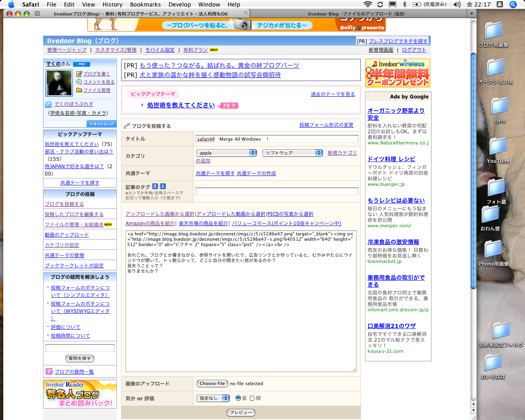Screen dimensions: 525x420
Task: Click the サイトマップ button
Action: point(101,124)
